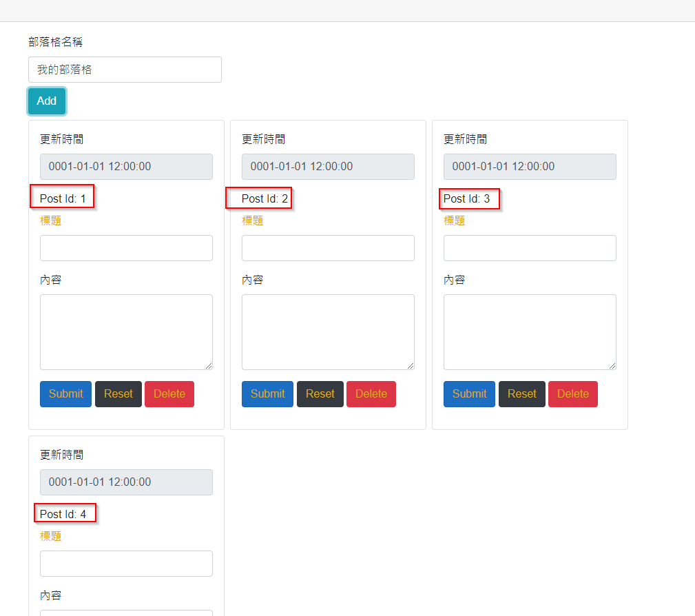Click the 內容 label in Post Id 2 card
This screenshot has height=616, width=695.
click(x=252, y=280)
